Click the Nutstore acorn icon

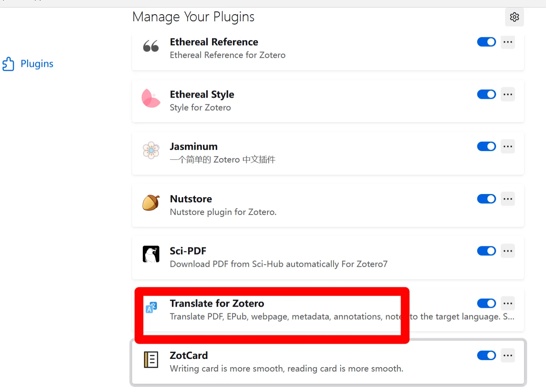point(151,203)
